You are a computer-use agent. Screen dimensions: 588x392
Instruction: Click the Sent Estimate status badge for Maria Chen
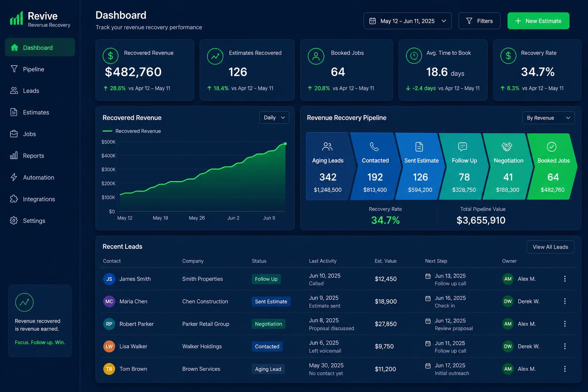tap(271, 302)
